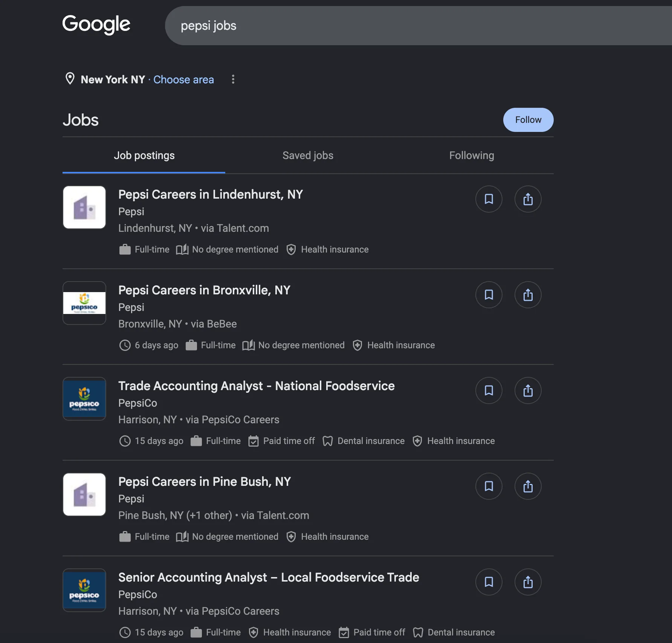Click the degree book icon in Pine Bush listing
This screenshot has width=672, height=643.
[x=182, y=537]
